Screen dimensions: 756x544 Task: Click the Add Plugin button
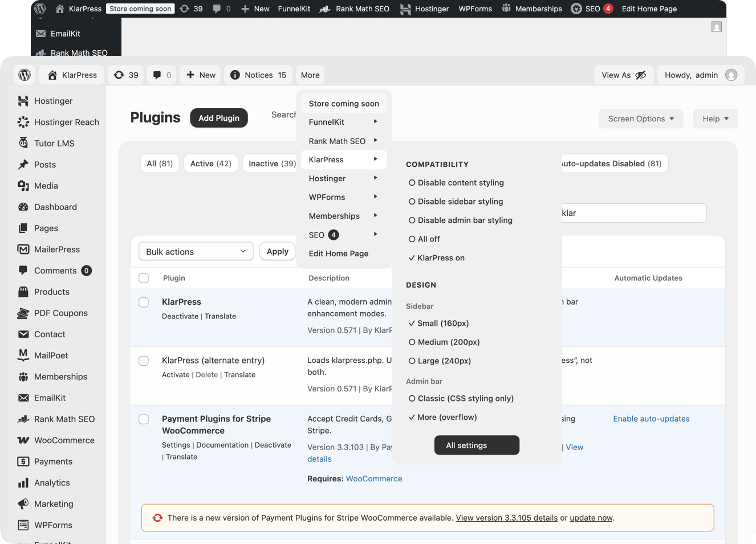pos(219,118)
